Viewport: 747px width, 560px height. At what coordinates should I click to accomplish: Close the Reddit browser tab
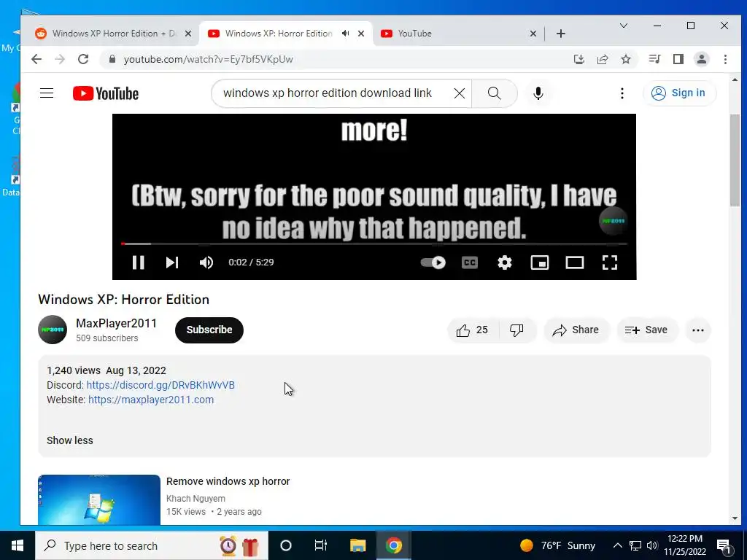tap(188, 34)
